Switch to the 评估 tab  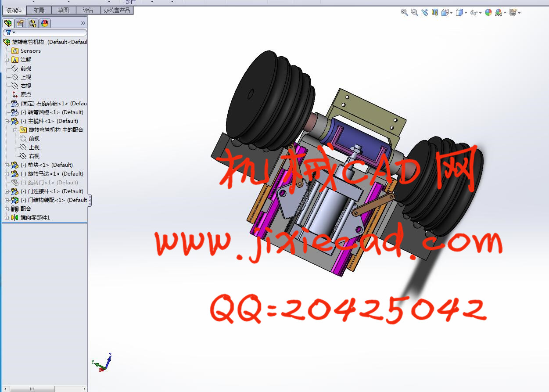pos(88,10)
